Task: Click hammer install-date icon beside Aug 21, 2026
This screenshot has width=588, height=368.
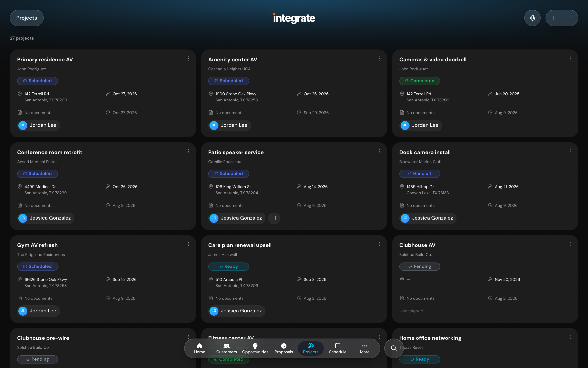Action: pyautogui.click(x=490, y=186)
